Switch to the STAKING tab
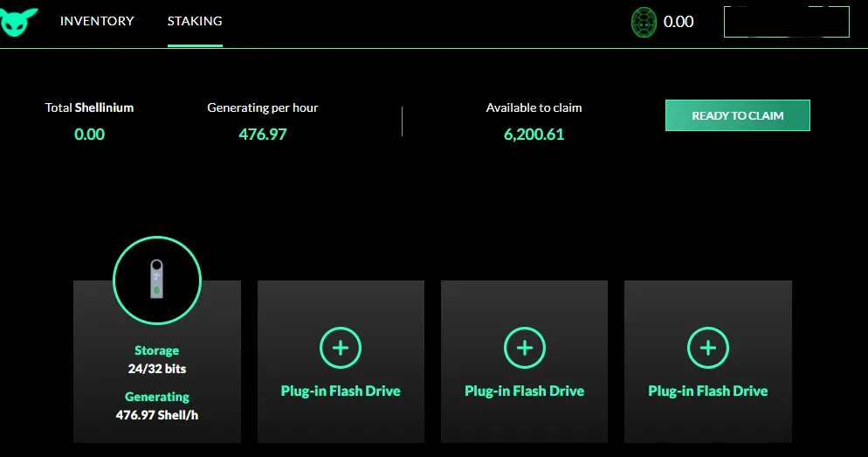This screenshot has height=457, width=868. pyautogui.click(x=195, y=21)
